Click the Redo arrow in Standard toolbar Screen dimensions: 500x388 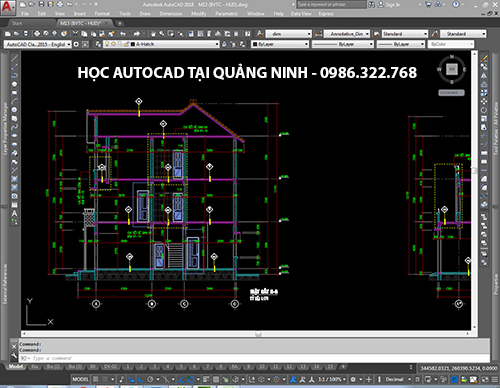(x=137, y=34)
